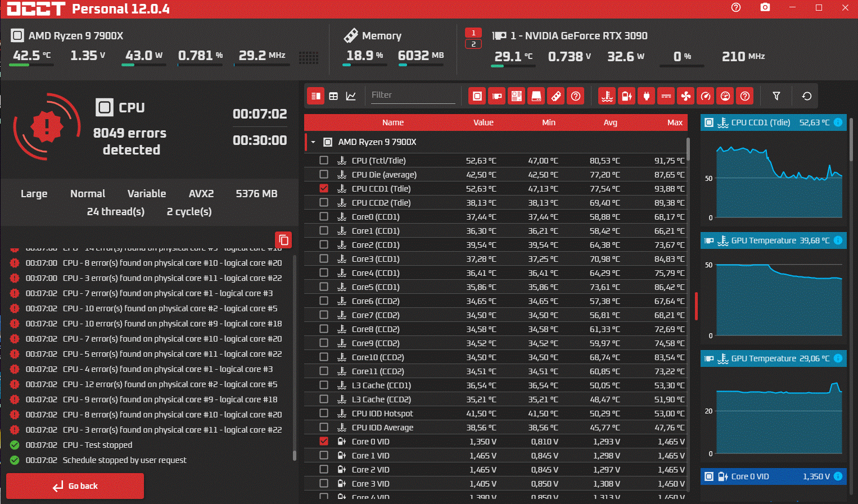
Task: Toggle the current sensor type filter
Action: pyautogui.click(x=666, y=96)
